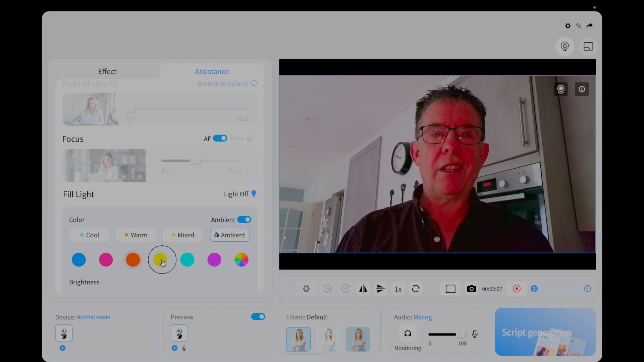Screen dimensions: 644x362
Task: Open Script generation banner
Action: click(545, 332)
